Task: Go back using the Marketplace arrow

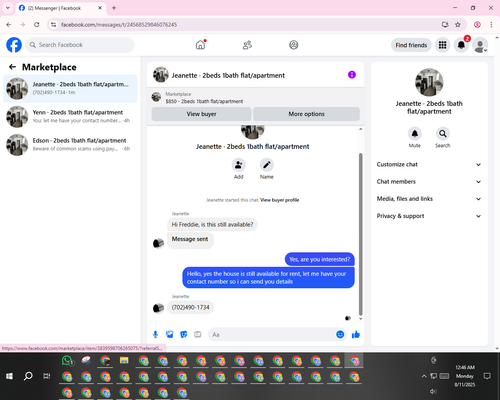Action: click(12, 67)
